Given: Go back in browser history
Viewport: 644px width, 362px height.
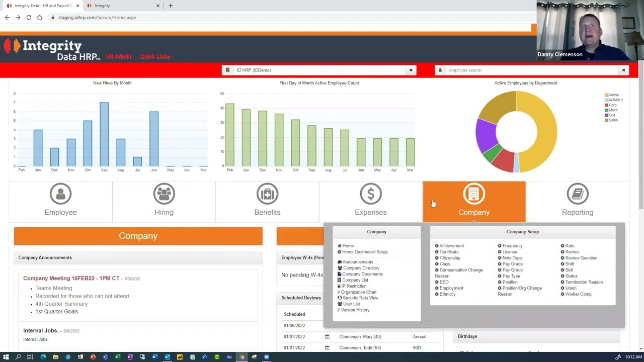Looking at the screenshot, I should (7, 18).
